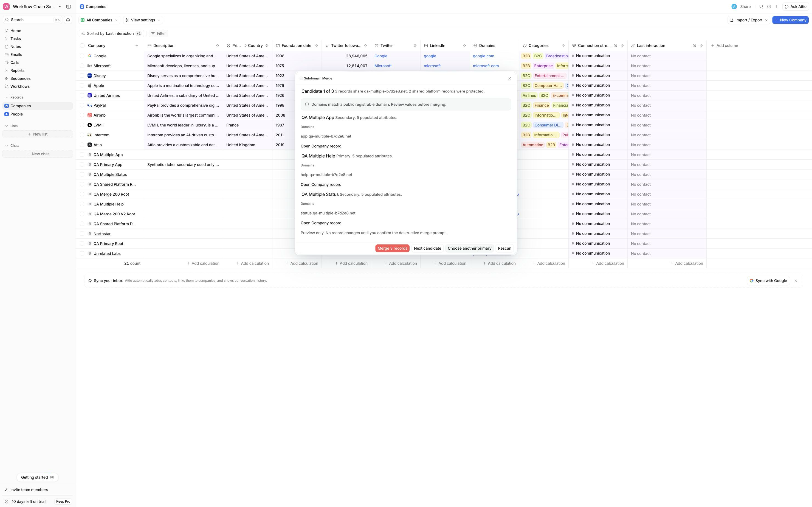Image resolution: width=812 pixels, height=507 pixels.
Task: Click the bolt icon in LinkedIn header
Action: (464, 46)
